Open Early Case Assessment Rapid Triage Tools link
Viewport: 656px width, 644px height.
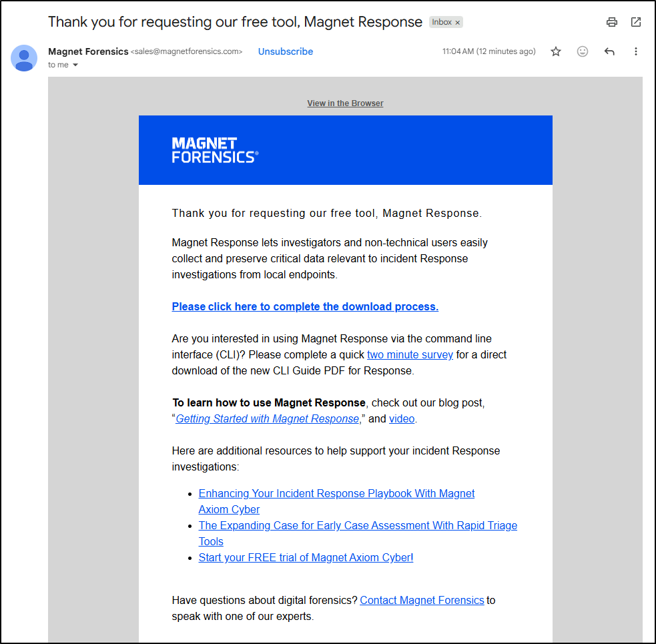click(358, 533)
